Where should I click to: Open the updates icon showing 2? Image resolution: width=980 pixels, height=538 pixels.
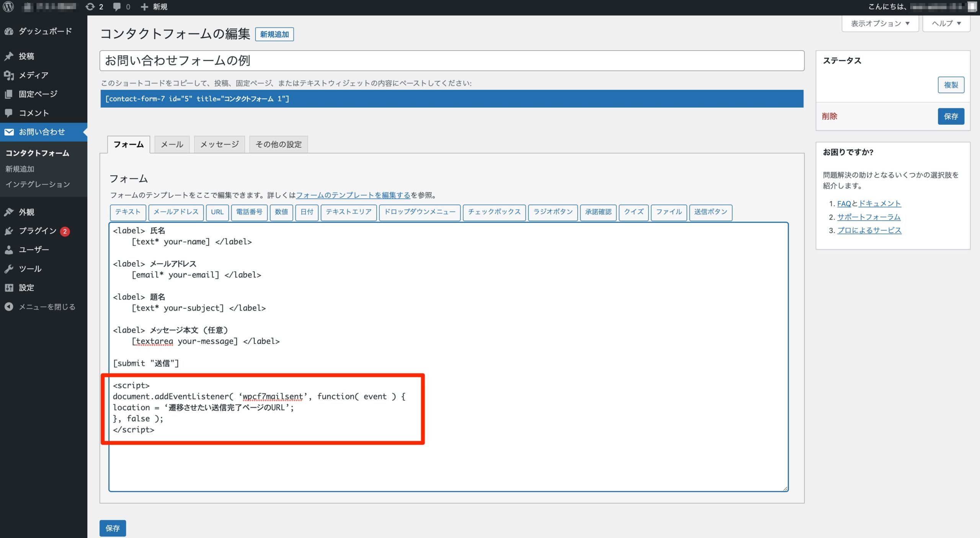tap(94, 7)
